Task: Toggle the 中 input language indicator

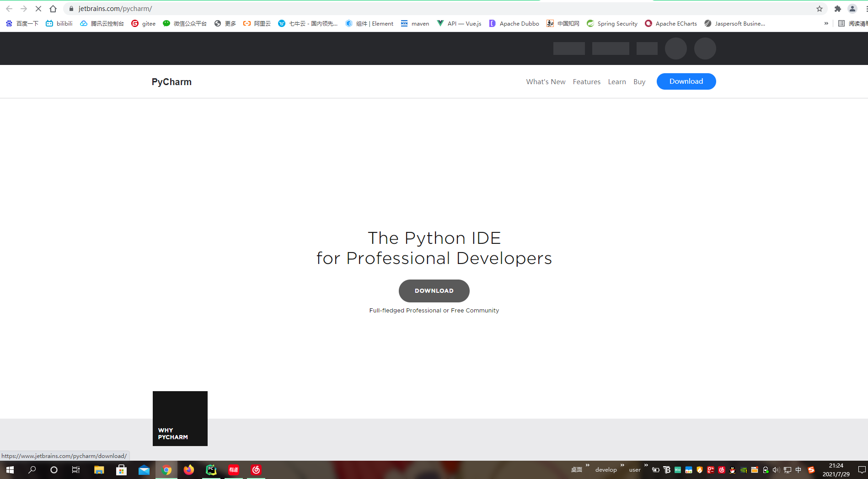Action: [798, 470]
